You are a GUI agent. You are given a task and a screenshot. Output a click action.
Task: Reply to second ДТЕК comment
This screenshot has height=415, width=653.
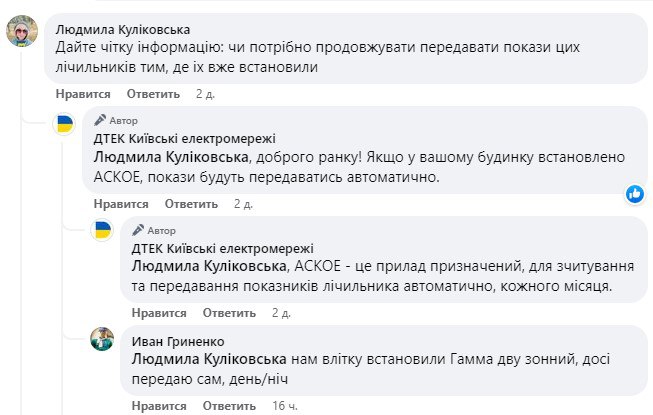(229, 313)
